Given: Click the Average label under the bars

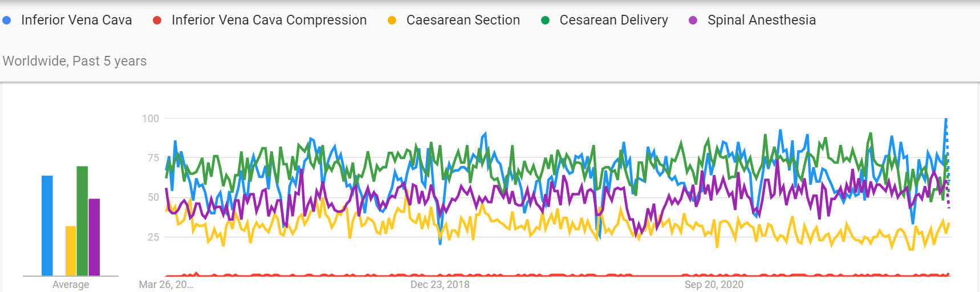Looking at the screenshot, I should pos(71,285).
